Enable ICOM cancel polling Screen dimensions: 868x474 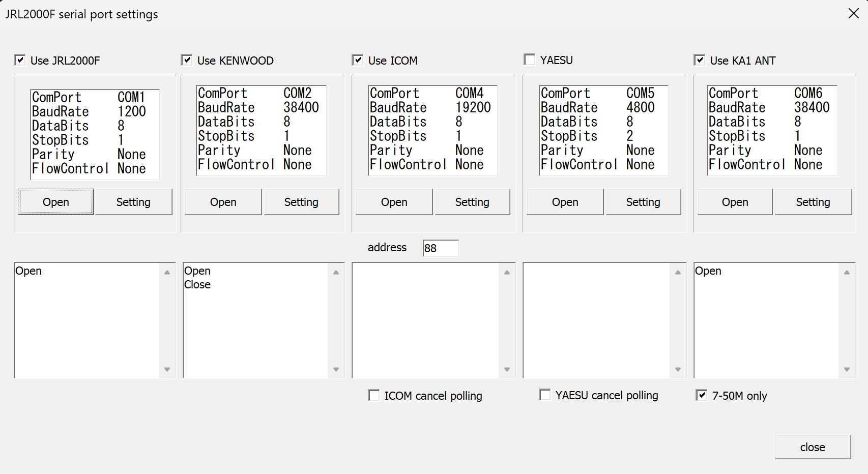374,396
